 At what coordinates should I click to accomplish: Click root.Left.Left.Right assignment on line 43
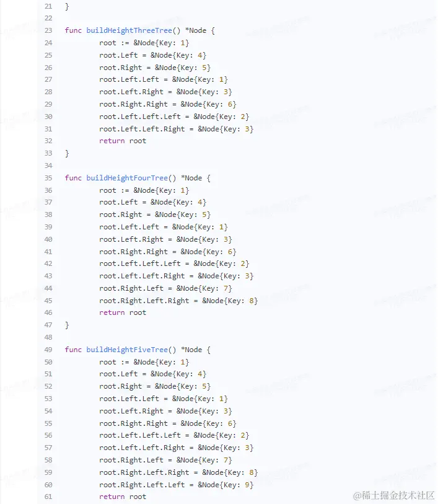point(177,276)
